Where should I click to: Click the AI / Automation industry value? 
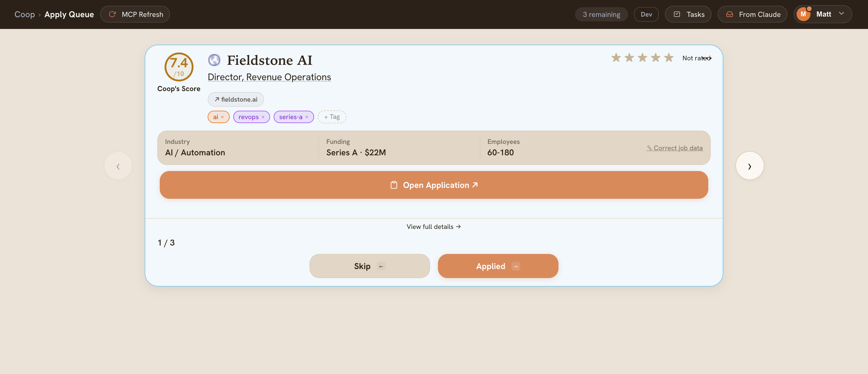[195, 152]
